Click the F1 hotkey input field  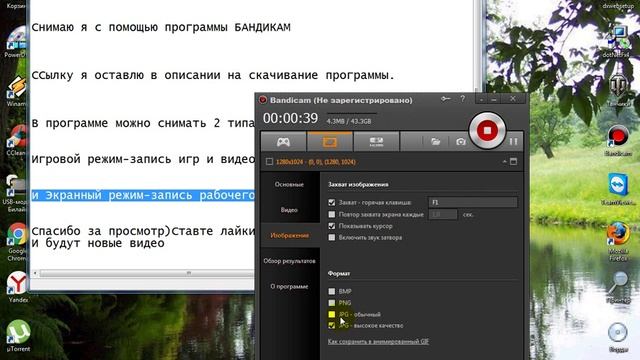(x=473, y=202)
